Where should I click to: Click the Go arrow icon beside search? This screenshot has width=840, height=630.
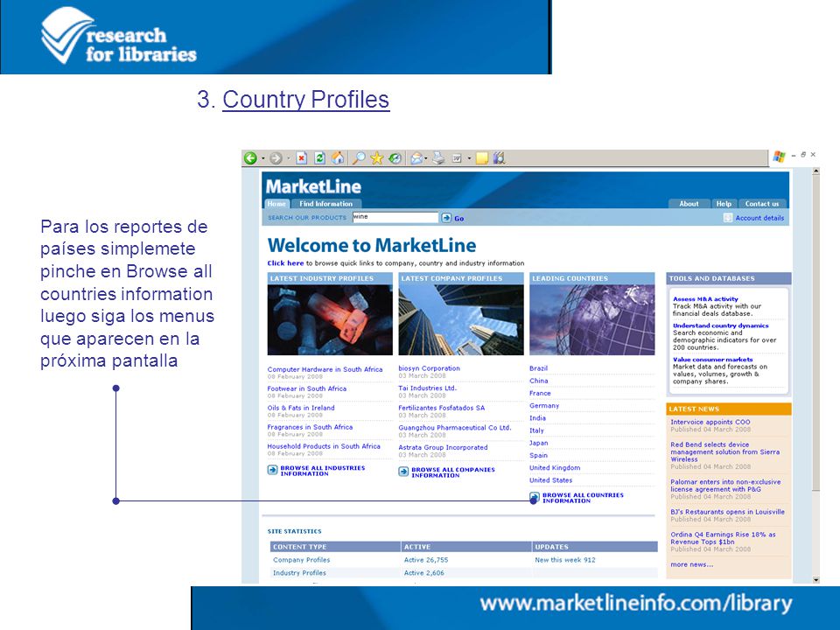[x=446, y=218]
